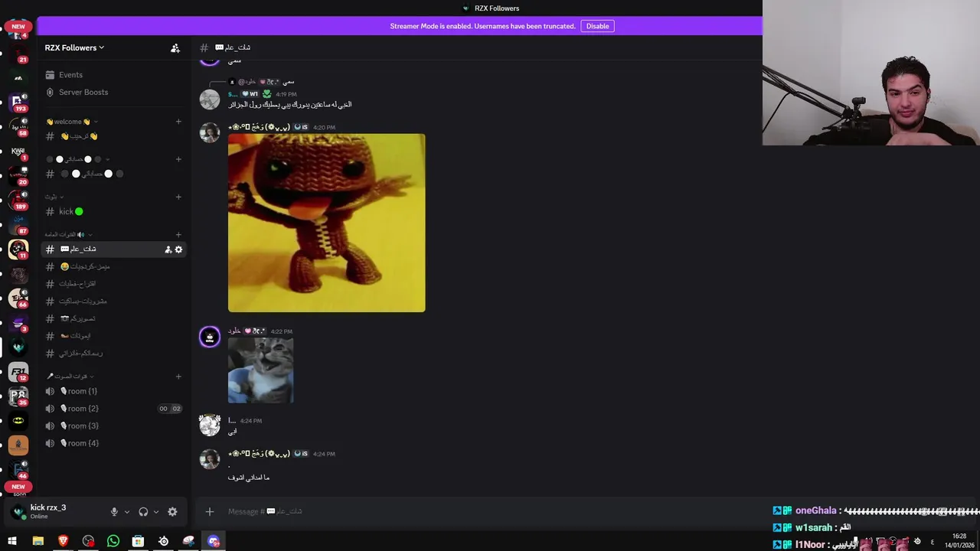
Task: Open the P8 server with badge 35
Action: point(18,396)
